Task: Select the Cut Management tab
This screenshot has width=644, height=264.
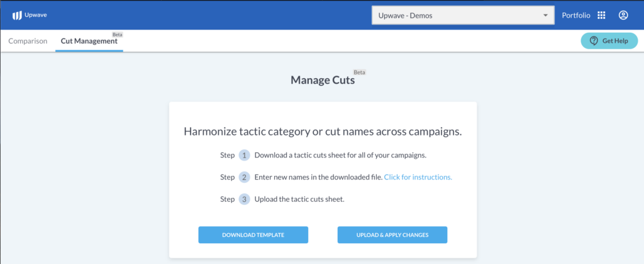Action: [x=89, y=41]
